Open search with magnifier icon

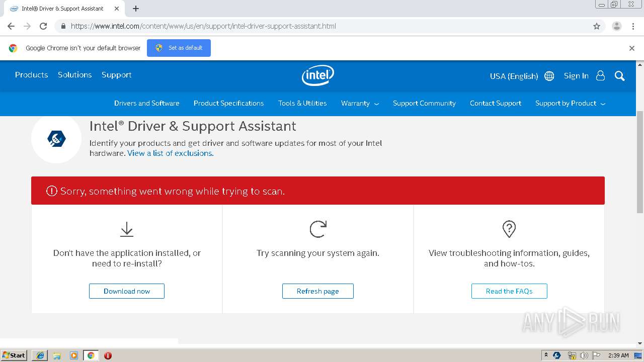619,76
